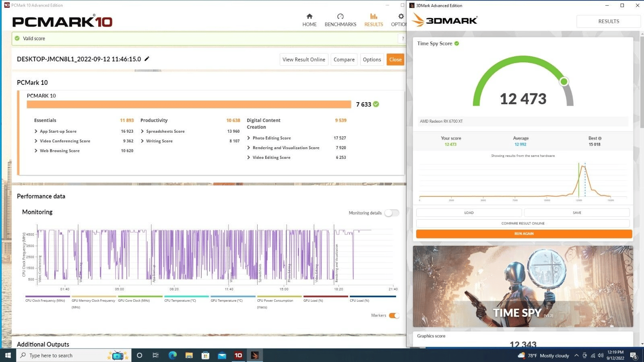The width and height of the screenshot is (644, 362).
Task: Enable the Monitoring details toggle
Action: click(x=392, y=213)
